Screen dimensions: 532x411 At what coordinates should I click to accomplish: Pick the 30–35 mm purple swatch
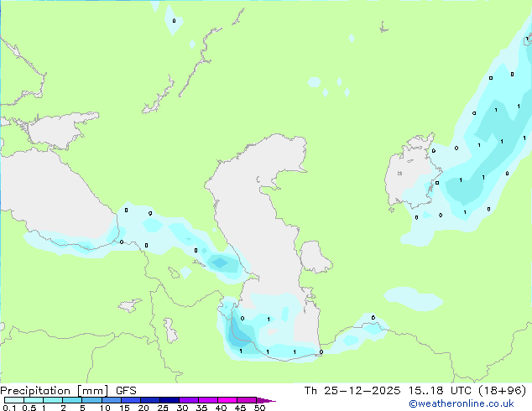pyautogui.click(x=189, y=400)
